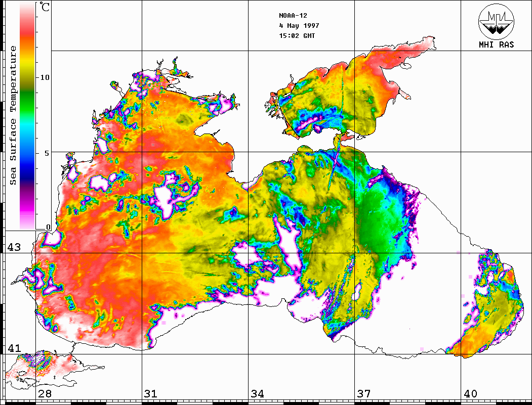The width and height of the screenshot is (532, 405).
Task: Click the 0 tick label on temperature scale
Action: coord(49,227)
